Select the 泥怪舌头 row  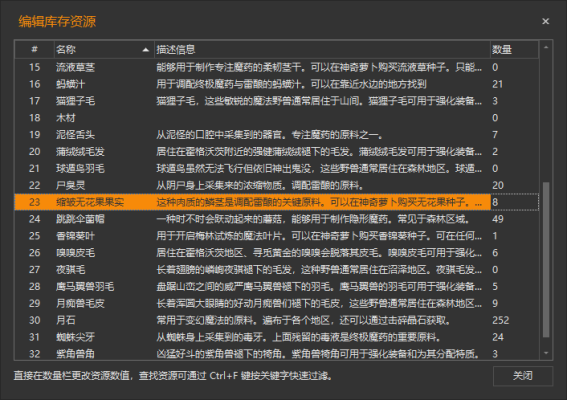[277, 135]
